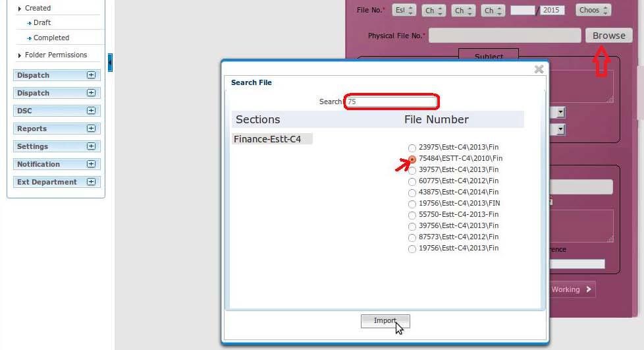644x350 pixels.
Task: Expand the Notification plus icon
Action: [91, 164]
